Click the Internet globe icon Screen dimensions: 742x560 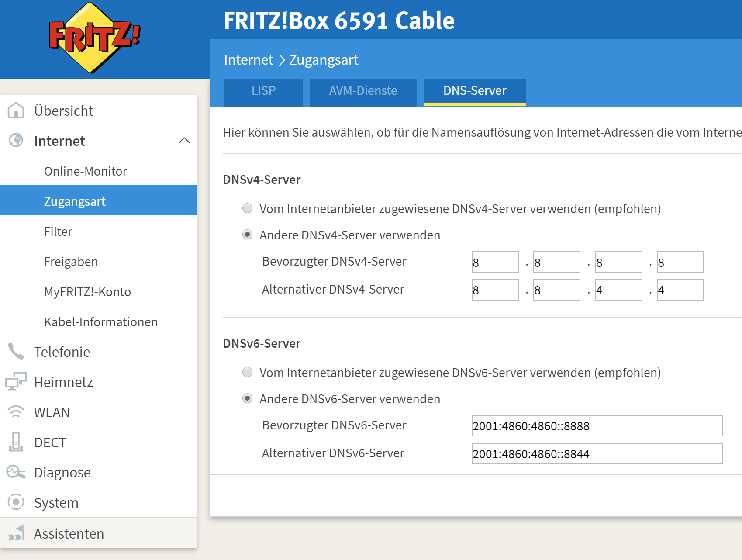(x=16, y=141)
